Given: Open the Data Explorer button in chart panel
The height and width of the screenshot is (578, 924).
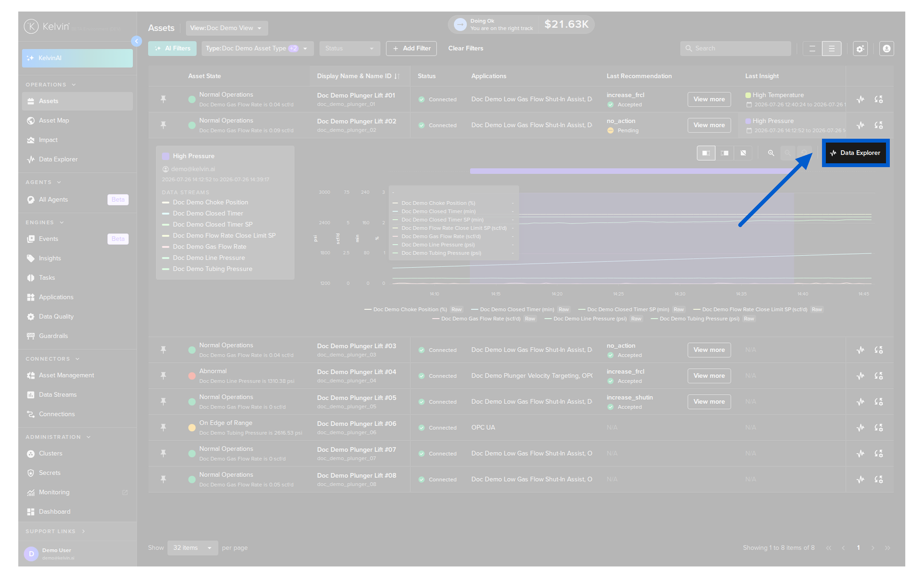Looking at the screenshot, I should (x=855, y=153).
